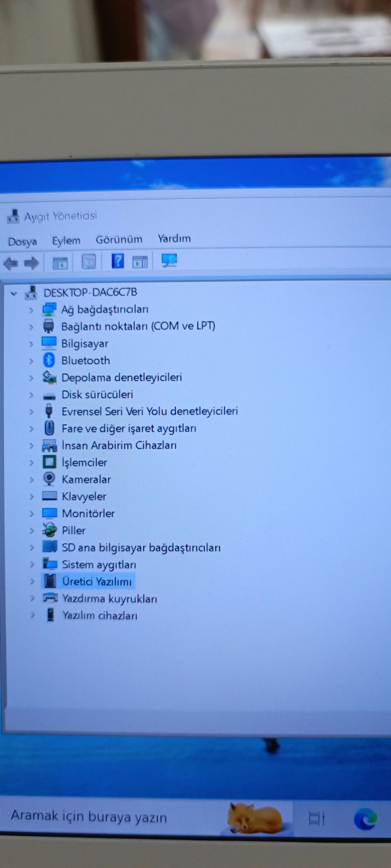Click the Forward arrow toolbar icon
The height and width of the screenshot is (868, 391).
(x=31, y=263)
